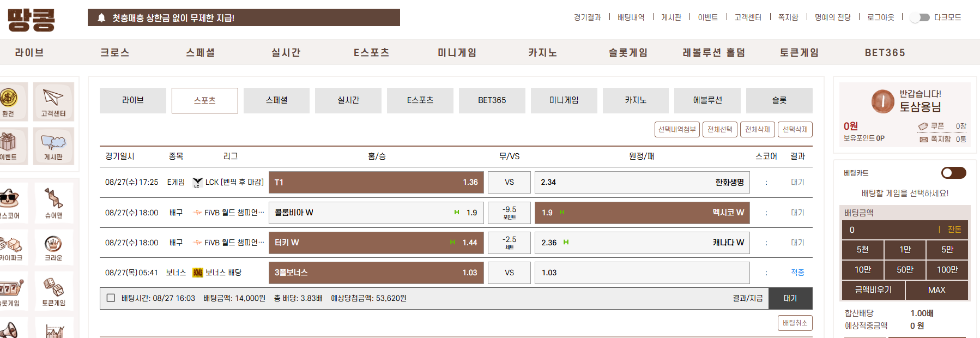Click the 한화생명 2.34 odds cell
The height and width of the screenshot is (338, 980).
(x=642, y=183)
